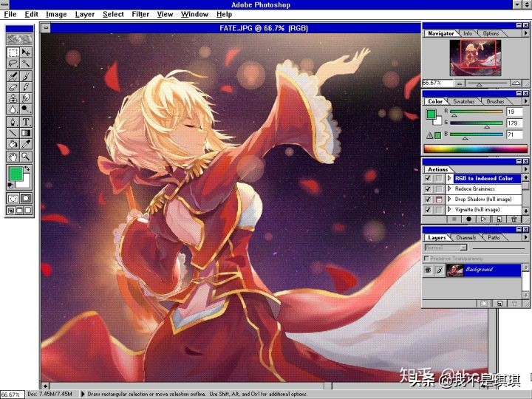532x399 pixels.
Task: Open the layer blending mode dropdown
Action: (446, 248)
